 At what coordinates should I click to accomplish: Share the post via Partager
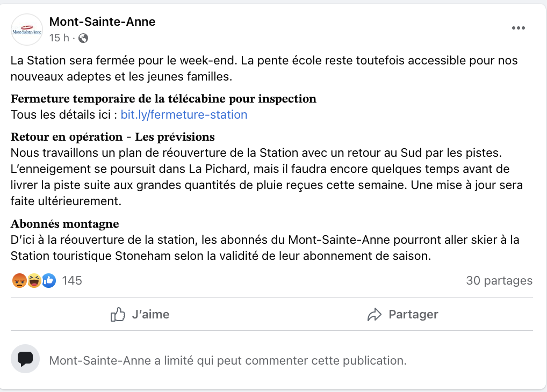coord(402,314)
